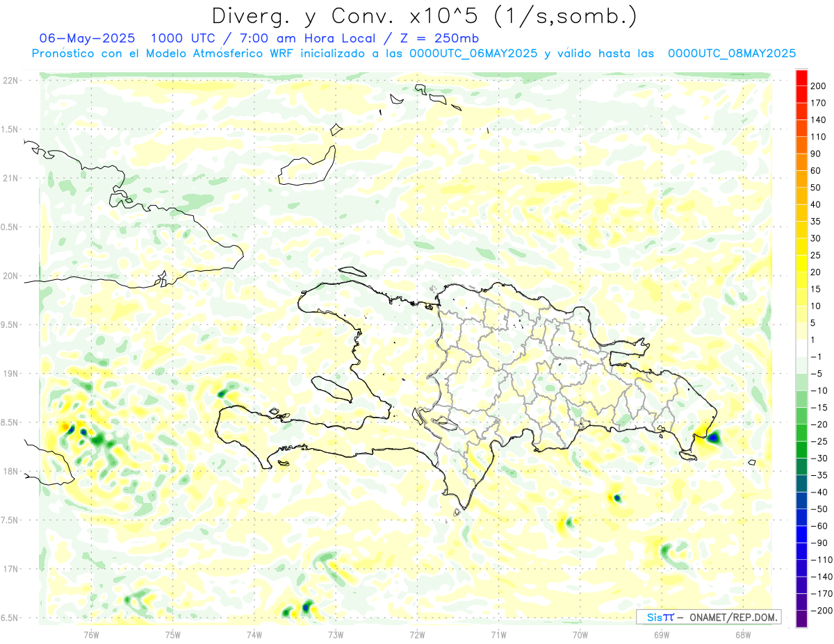Screen dimensions: 834x644
Task: Click the green band between -20 and -25
Action: [x=801, y=433]
